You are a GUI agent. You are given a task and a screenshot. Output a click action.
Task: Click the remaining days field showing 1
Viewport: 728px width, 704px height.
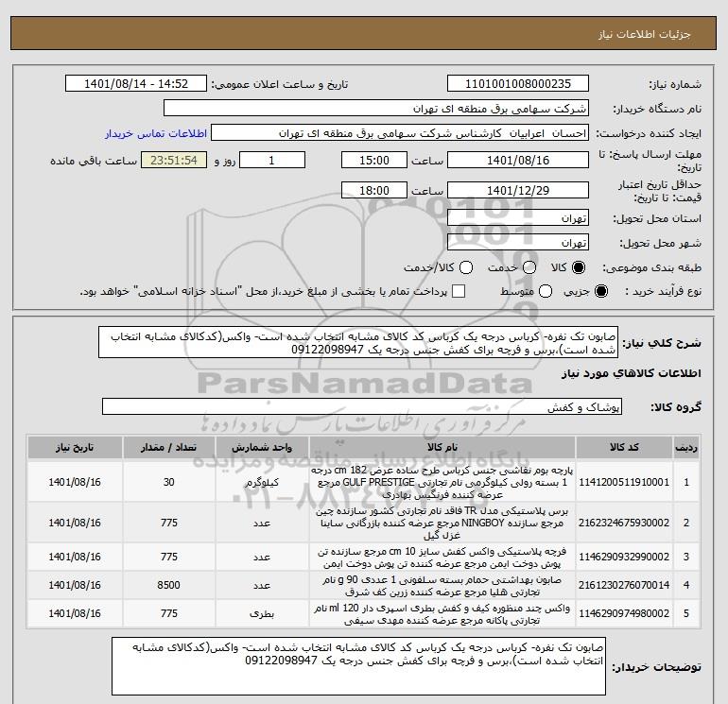coord(272,160)
